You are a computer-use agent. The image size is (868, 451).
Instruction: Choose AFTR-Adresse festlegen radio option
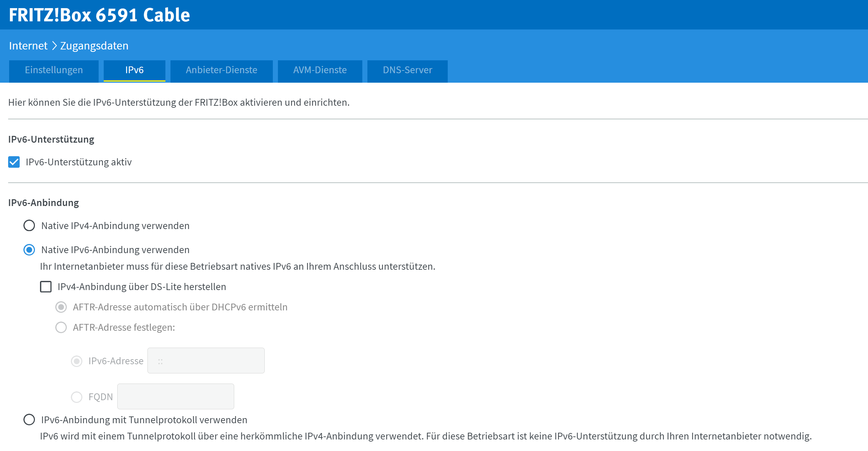(61, 328)
